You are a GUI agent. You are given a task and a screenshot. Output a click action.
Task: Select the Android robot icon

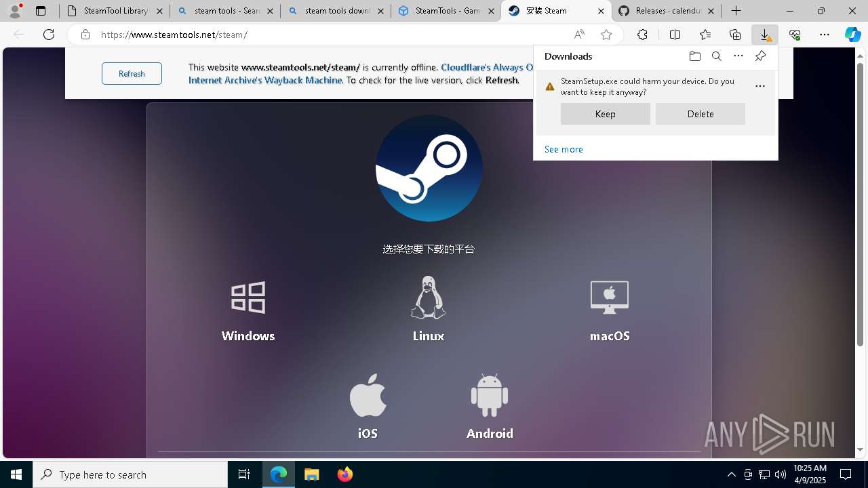tap(490, 395)
